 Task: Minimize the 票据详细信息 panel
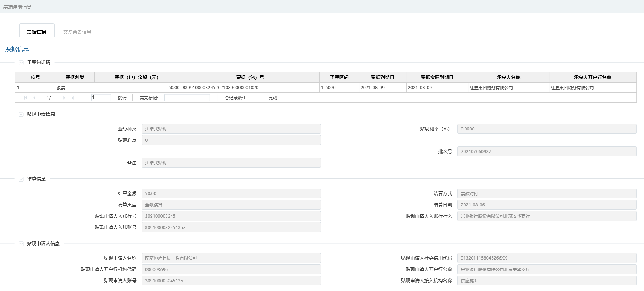pyautogui.click(x=638, y=7)
